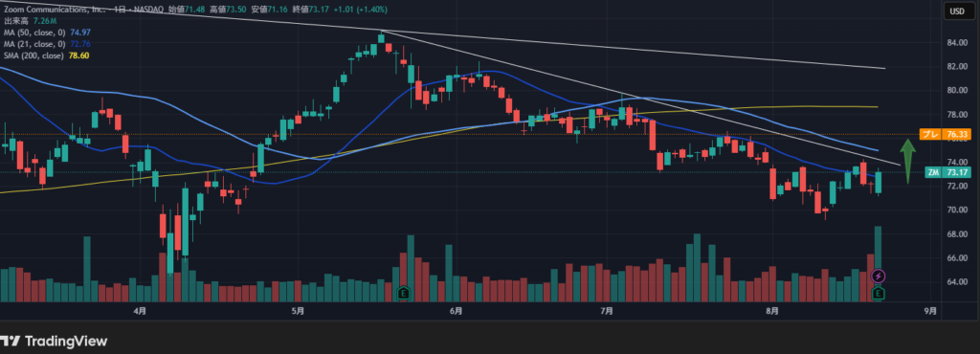980x354 pixels.
Task: Click the 80.00 price axis label
Action: pos(957,91)
